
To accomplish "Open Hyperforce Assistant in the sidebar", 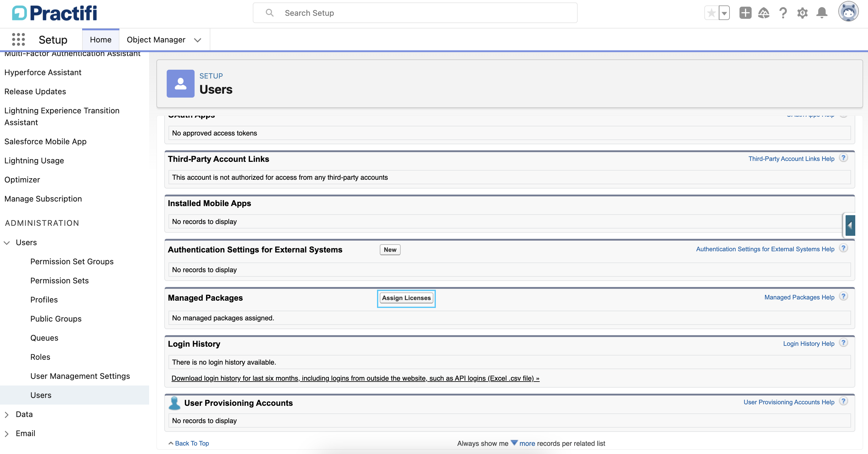I will point(43,72).
